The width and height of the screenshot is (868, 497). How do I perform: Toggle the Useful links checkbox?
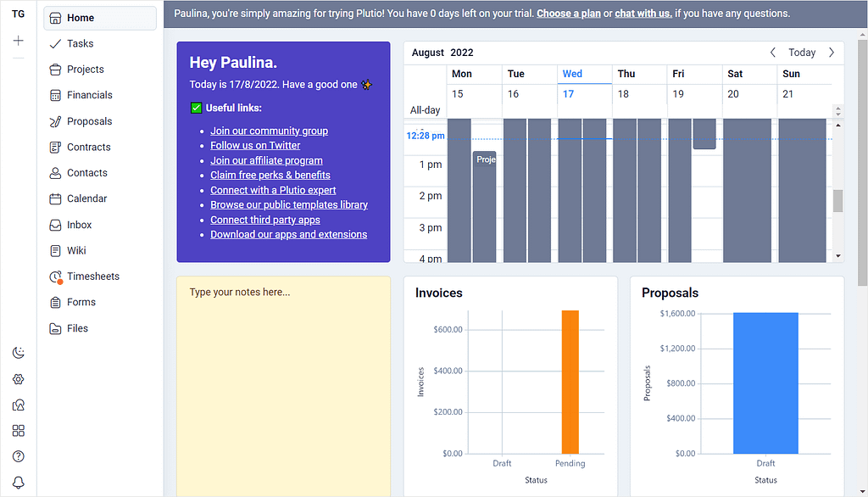coord(196,108)
